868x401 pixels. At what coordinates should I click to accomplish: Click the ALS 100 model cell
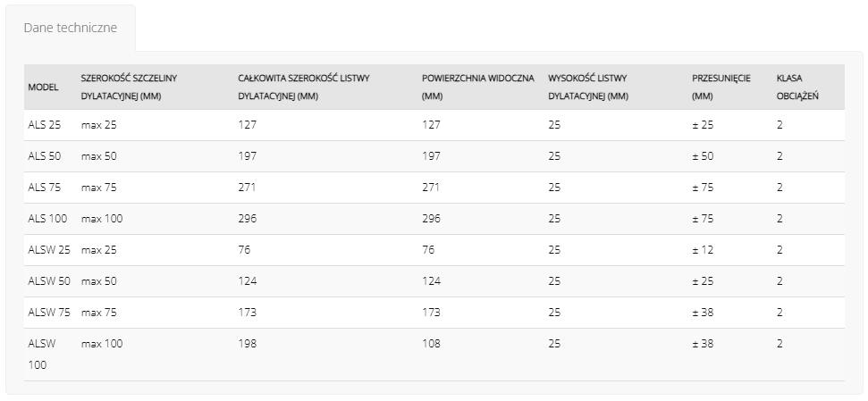47,219
